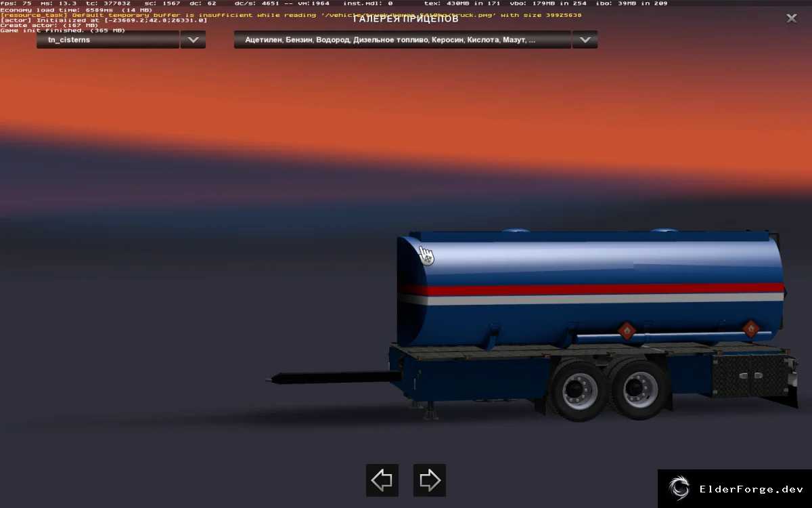Open the cargo list starting with Ацетилен
Image resolution: width=812 pixels, height=508 pixels.
[403, 40]
